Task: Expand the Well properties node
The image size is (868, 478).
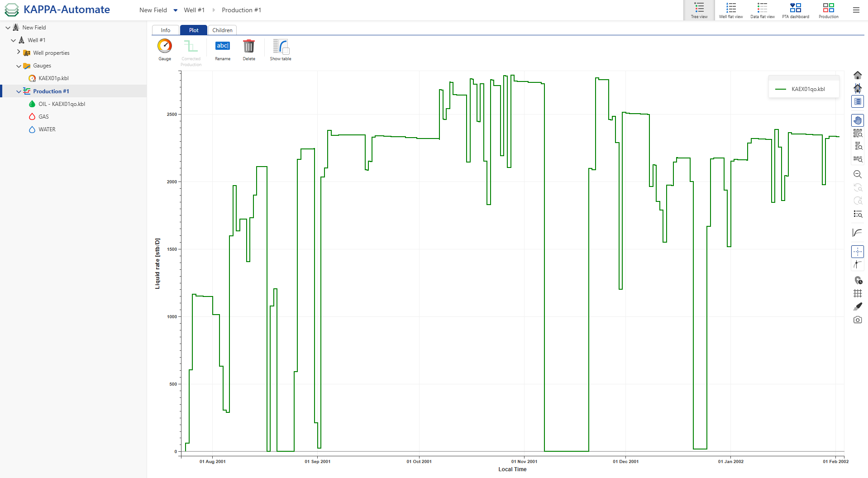Action: pos(19,53)
